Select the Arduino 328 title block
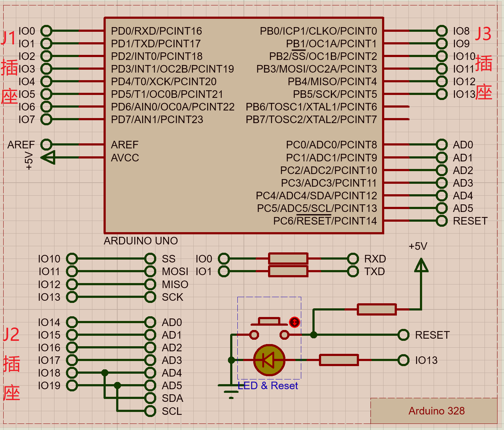The width and height of the screenshot is (504, 430). (434, 411)
